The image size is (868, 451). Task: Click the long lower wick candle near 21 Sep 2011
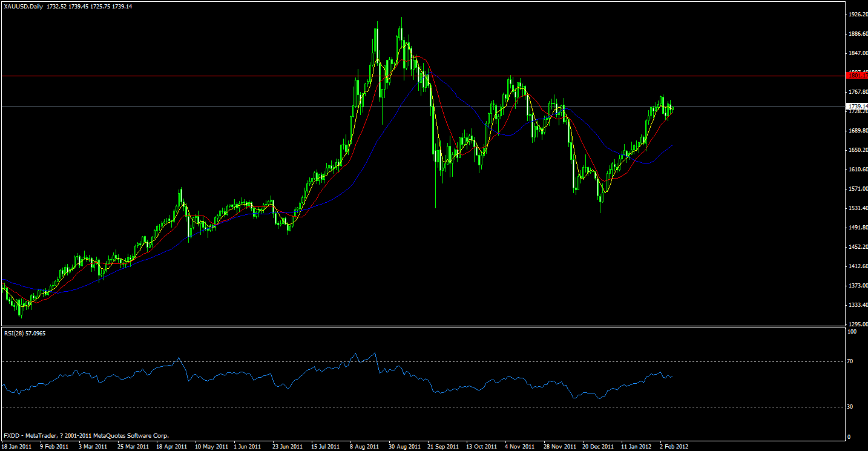(x=435, y=182)
